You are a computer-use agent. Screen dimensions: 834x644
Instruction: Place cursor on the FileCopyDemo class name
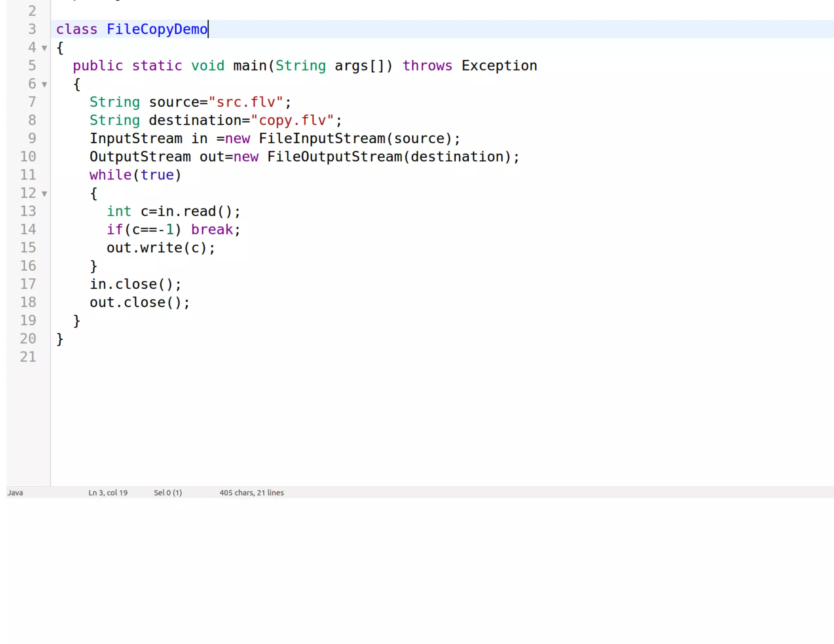pyautogui.click(x=157, y=29)
